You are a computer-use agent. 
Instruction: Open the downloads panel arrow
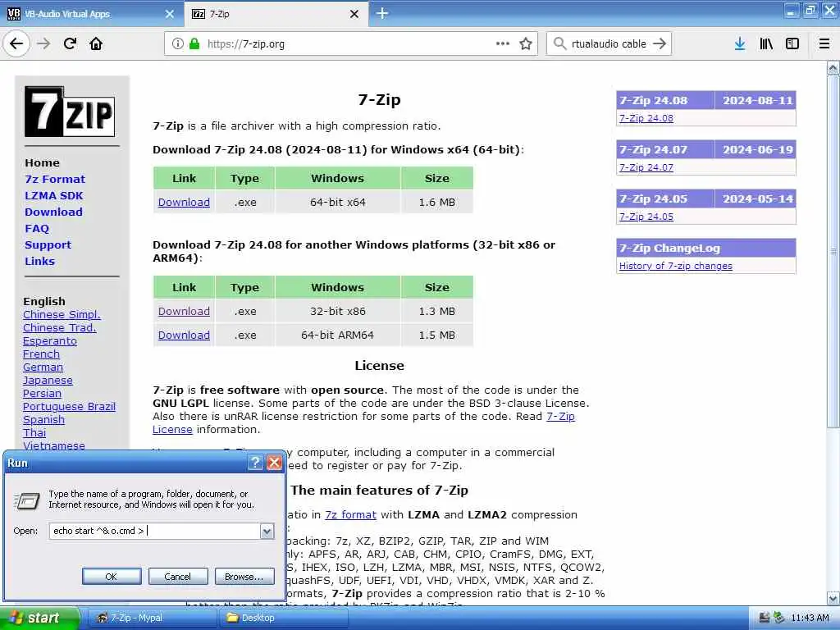pos(740,44)
